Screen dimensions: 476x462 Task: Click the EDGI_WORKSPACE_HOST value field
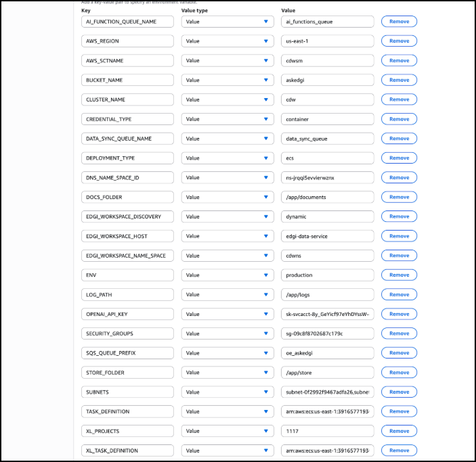pyautogui.click(x=327, y=236)
